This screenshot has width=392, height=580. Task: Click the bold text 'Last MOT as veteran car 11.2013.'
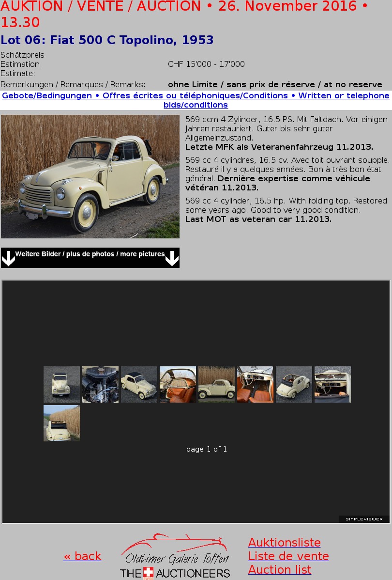tap(258, 219)
